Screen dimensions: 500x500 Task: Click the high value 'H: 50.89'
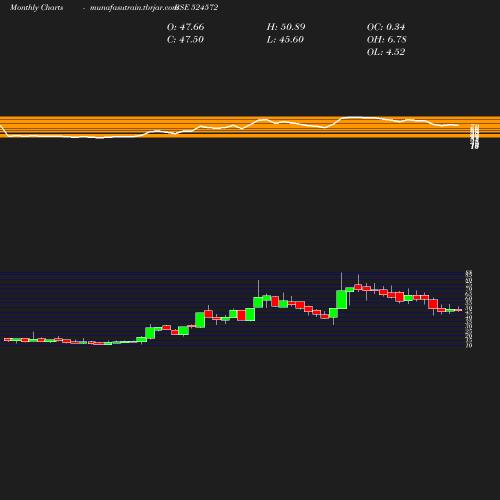pos(286,27)
